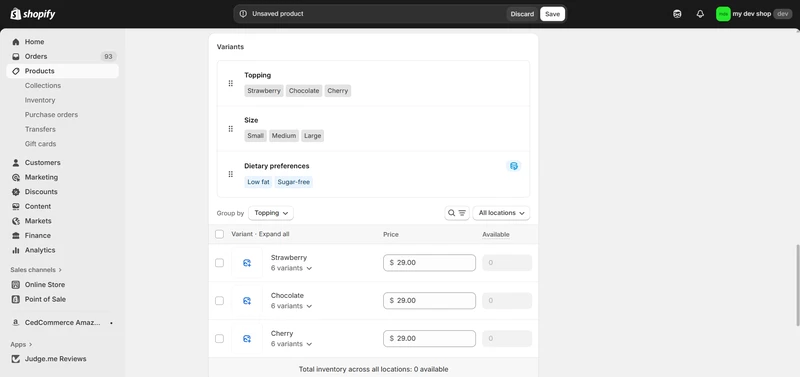The width and height of the screenshot is (800, 377).
Task: Discard the unsaved product changes
Action: [x=522, y=14]
